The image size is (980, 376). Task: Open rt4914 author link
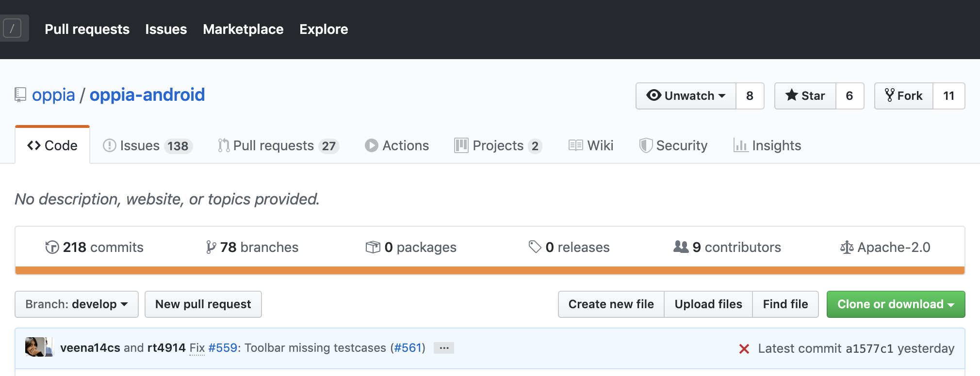point(166,348)
